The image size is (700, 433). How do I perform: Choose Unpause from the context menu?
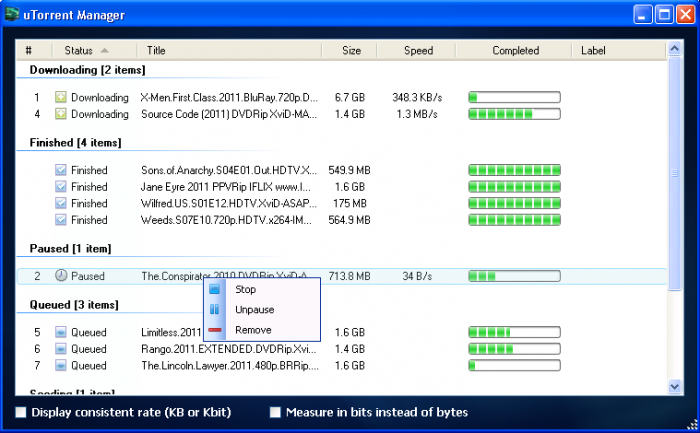[x=262, y=309]
